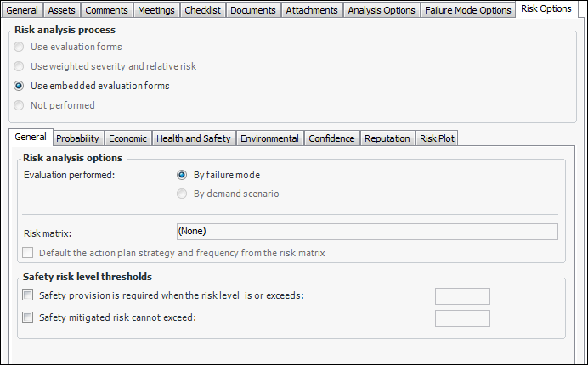Switch to the Comments tab
Viewport: 588px width, 365px height.
[x=106, y=10]
